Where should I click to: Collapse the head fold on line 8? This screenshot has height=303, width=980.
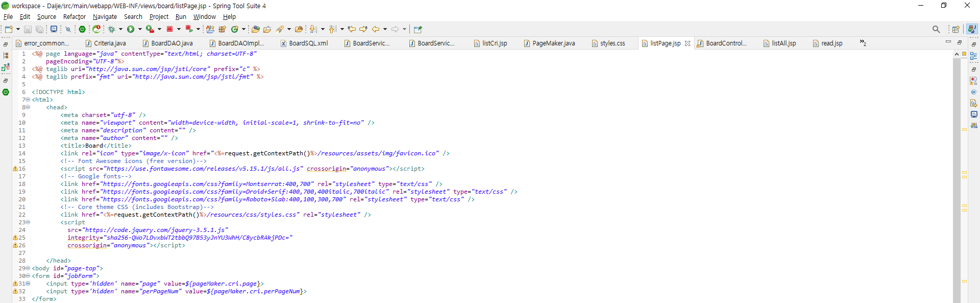click(28, 107)
